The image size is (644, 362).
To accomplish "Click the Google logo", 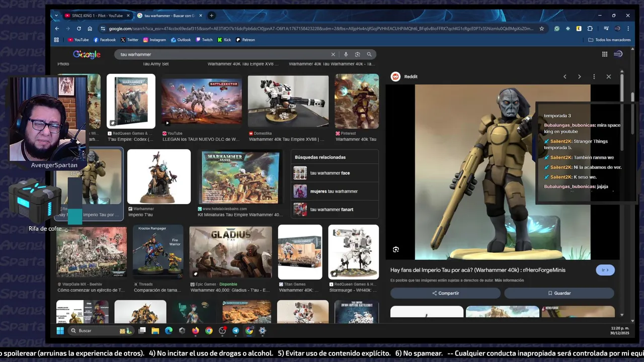I will (87, 54).
